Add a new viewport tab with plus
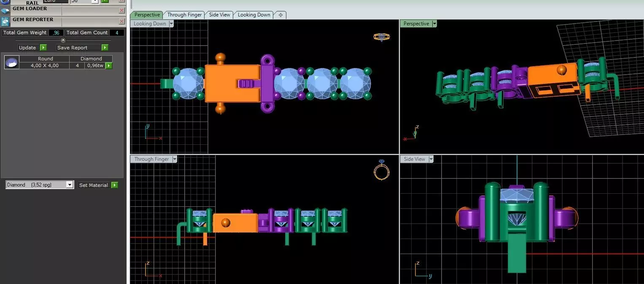The image size is (644, 284). coord(280,15)
